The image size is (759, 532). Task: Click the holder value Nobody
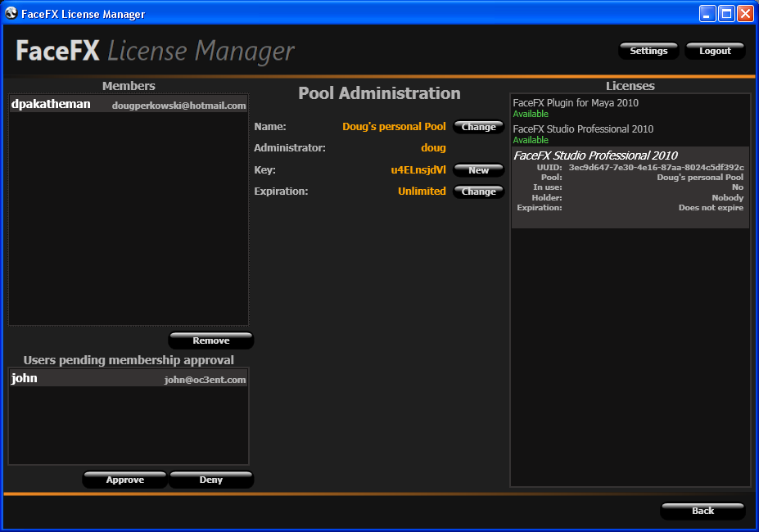coord(728,197)
